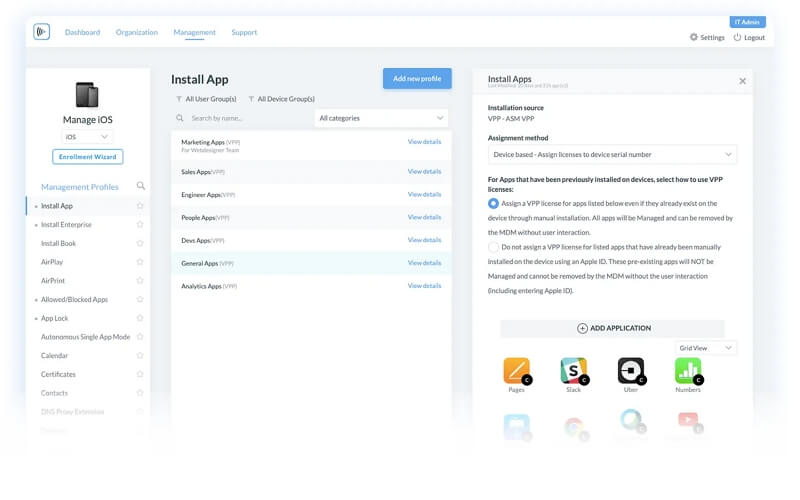This screenshot has width=800, height=500.
Task: View details of Engineer Apps
Action: pos(424,194)
